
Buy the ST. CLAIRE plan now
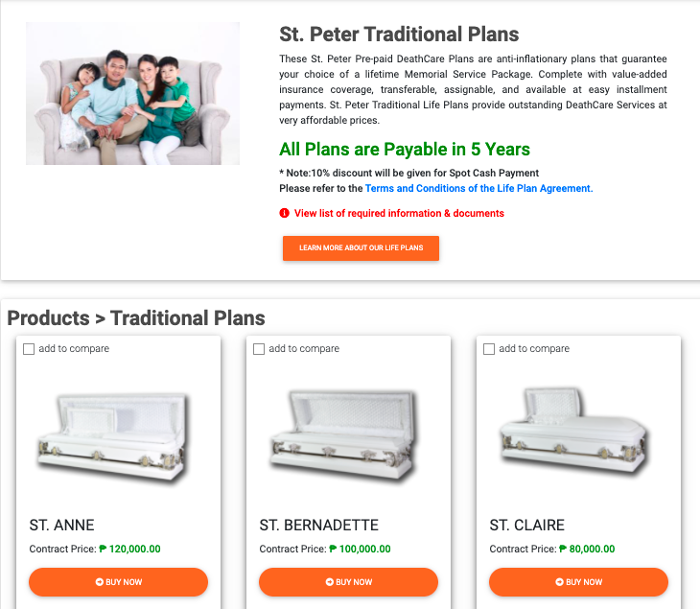[x=578, y=582]
